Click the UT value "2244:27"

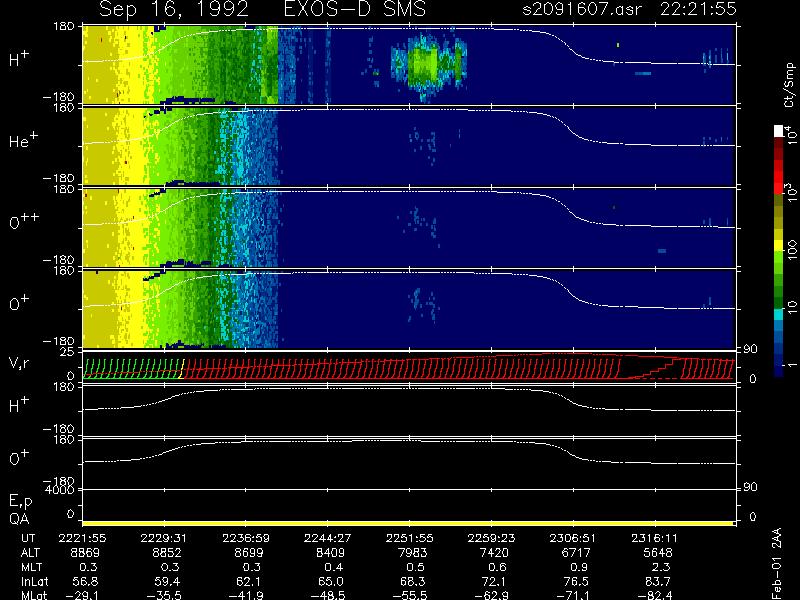(328, 538)
